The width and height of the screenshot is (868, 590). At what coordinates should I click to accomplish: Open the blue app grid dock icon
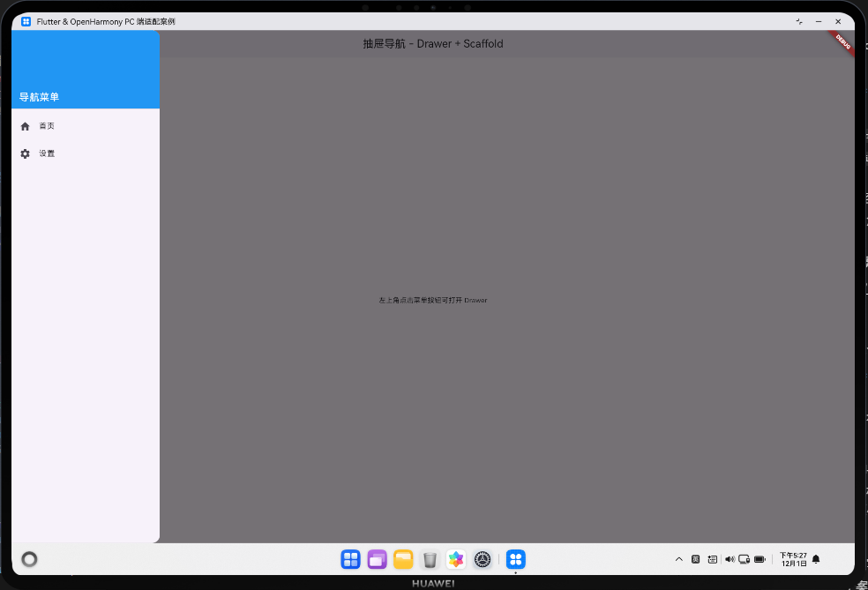pos(350,559)
